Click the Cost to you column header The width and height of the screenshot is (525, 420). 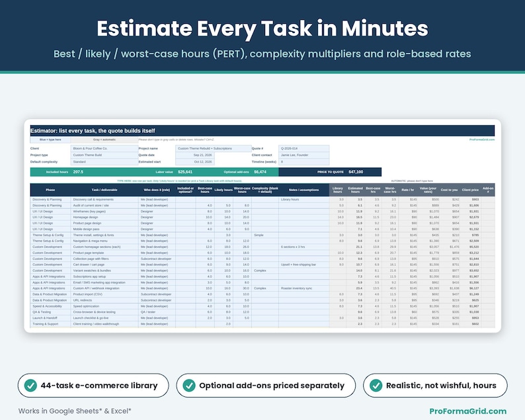(x=449, y=190)
